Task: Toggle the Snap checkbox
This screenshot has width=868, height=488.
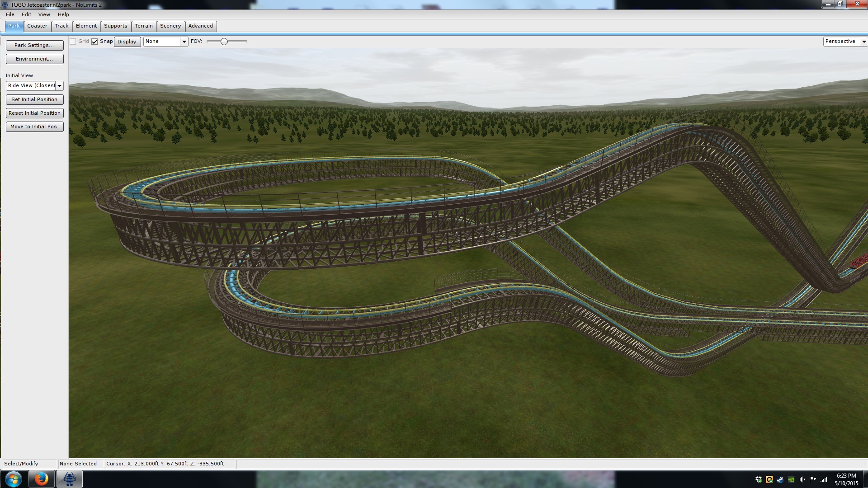Action: click(x=94, y=42)
